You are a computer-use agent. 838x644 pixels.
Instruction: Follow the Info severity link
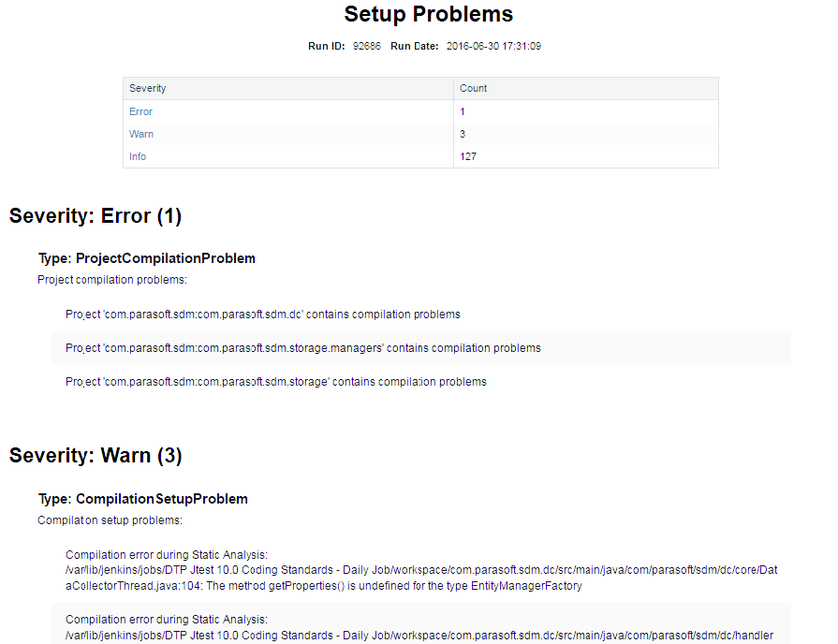click(138, 156)
